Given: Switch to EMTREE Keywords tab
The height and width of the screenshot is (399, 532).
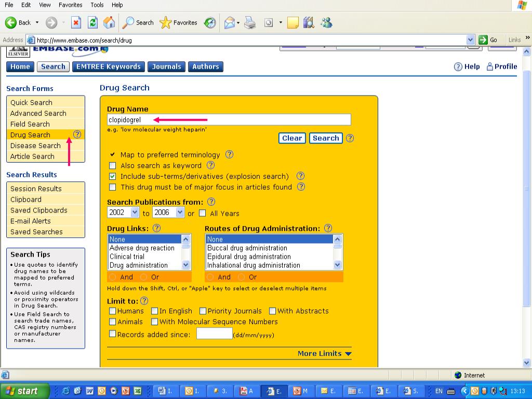Looking at the screenshot, I should pos(109,66).
